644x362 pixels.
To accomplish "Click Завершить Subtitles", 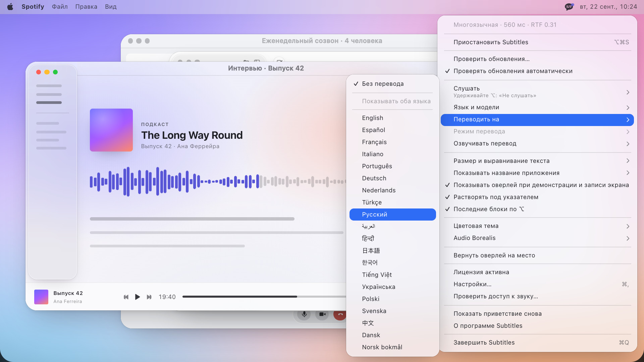I will [537, 343].
